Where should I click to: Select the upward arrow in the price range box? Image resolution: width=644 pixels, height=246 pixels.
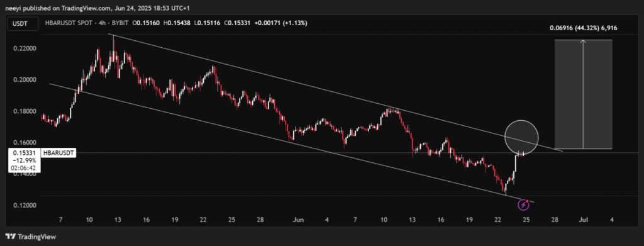[x=583, y=94]
